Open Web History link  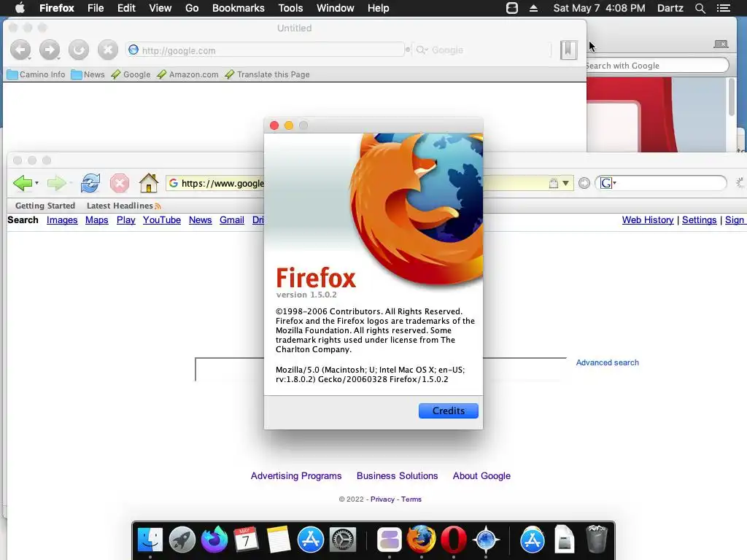[648, 220]
